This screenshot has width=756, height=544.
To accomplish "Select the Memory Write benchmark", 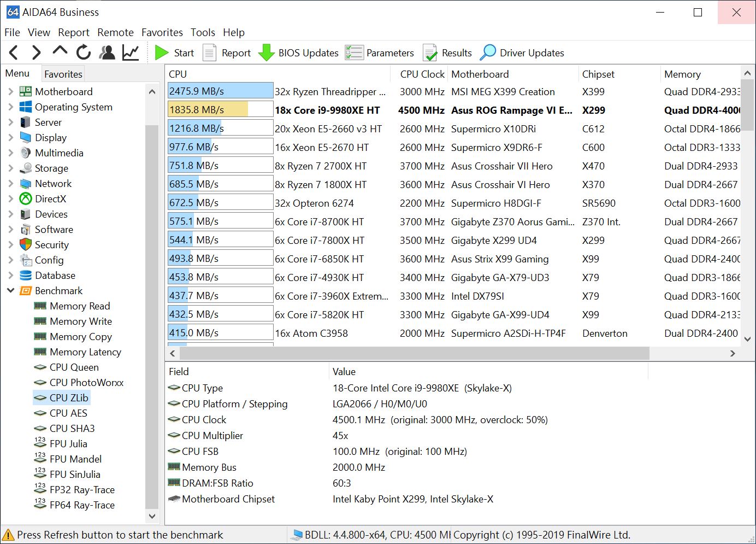I will 81,321.
